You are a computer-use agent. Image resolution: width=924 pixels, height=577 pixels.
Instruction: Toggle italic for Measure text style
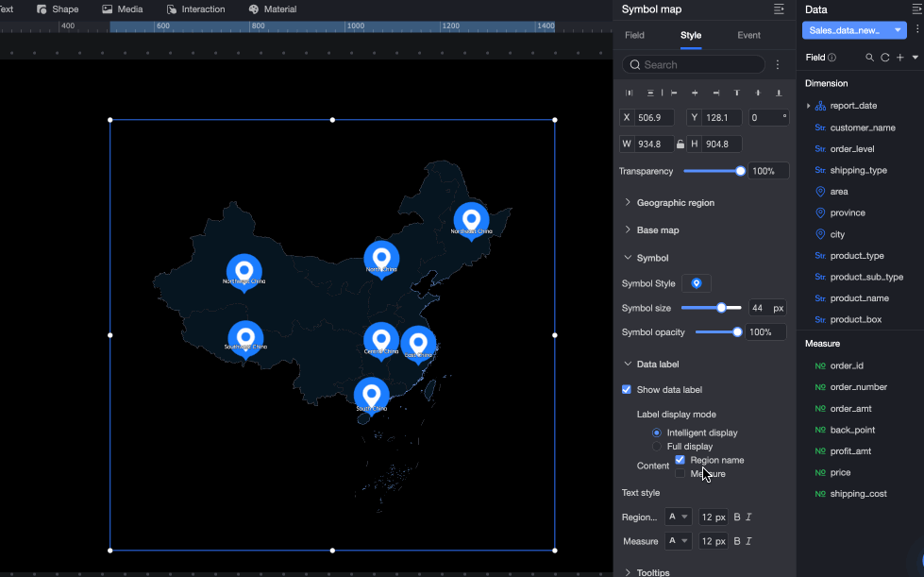(748, 541)
